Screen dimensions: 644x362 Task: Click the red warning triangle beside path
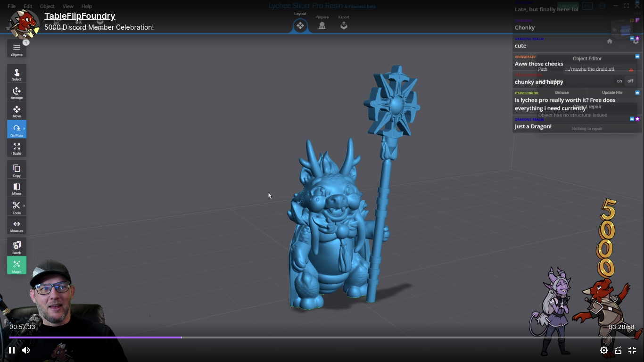(631, 69)
